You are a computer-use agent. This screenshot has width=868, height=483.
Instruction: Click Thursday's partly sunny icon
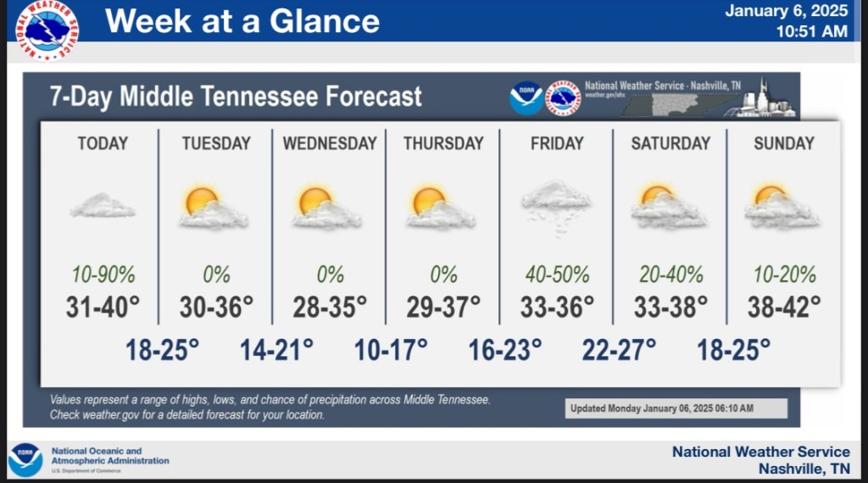[440, 208]
